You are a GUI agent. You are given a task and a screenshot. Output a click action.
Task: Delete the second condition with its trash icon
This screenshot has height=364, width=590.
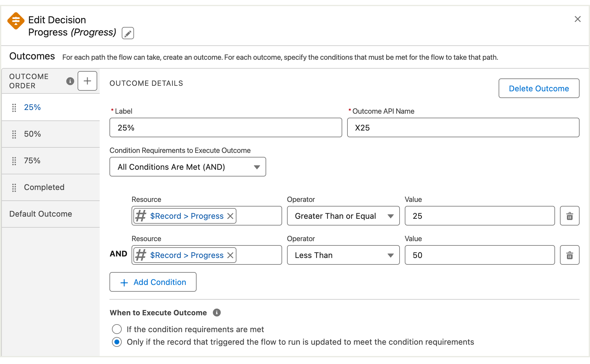point(569,255)
